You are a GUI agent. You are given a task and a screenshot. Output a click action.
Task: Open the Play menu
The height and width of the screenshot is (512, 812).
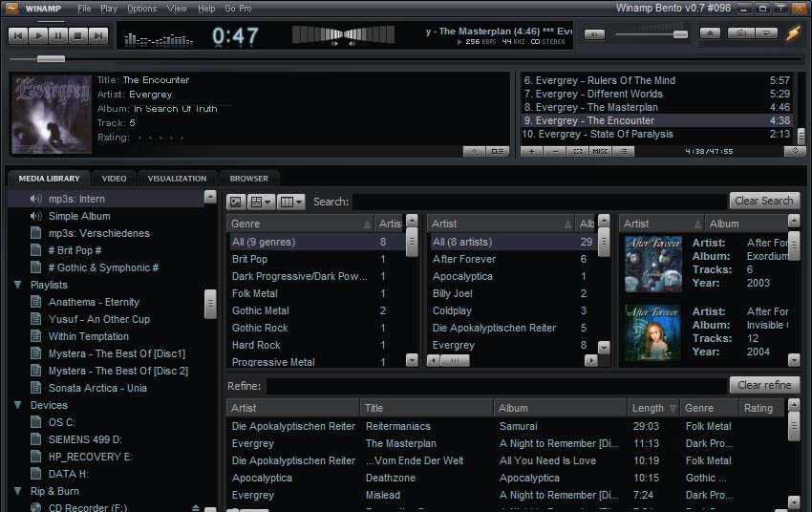109,9
